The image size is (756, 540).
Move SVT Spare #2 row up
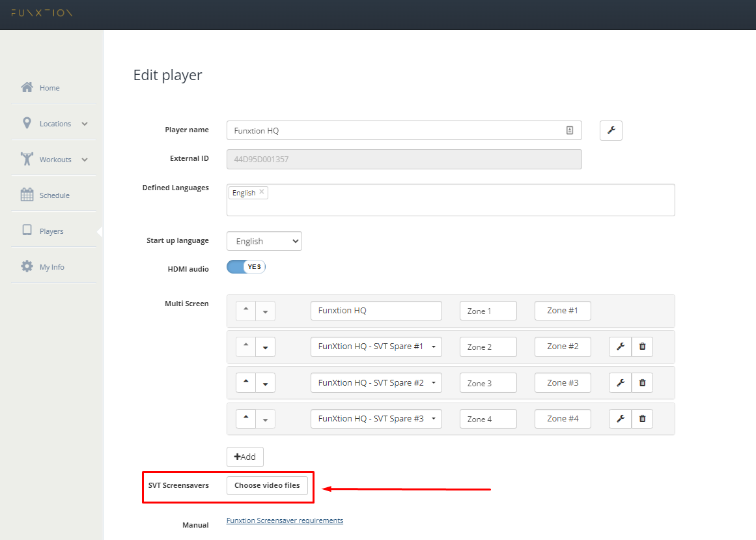[x=246, y=383]
